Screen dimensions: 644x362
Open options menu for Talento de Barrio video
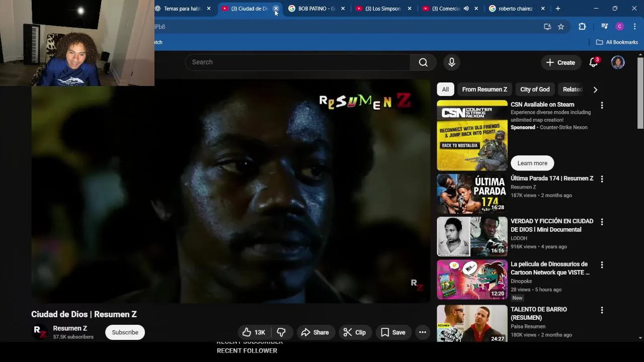click(602, 310)
